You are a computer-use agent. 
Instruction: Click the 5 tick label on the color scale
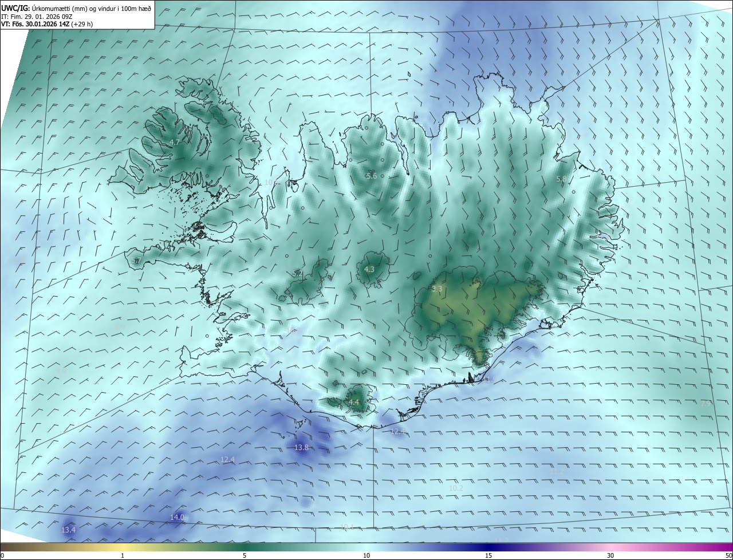click(x=245, y=555)
